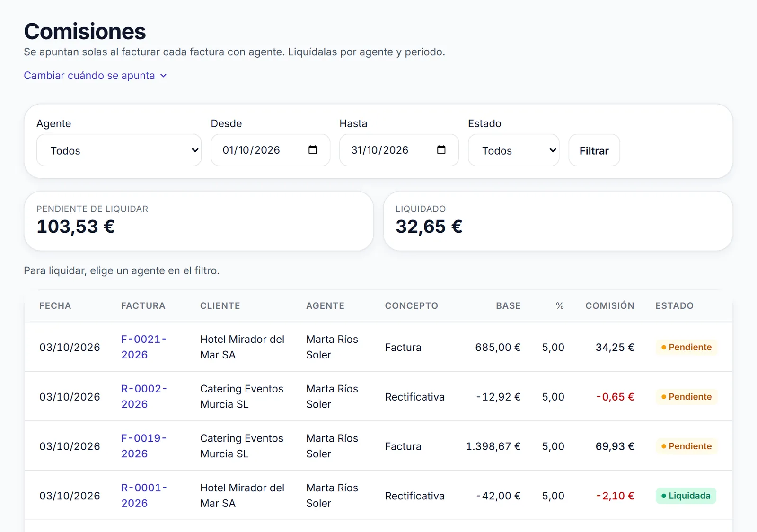Click Pendiente badge for R-0002-2026 row
This screenshot has height=532, width=757.
(687, 397)
